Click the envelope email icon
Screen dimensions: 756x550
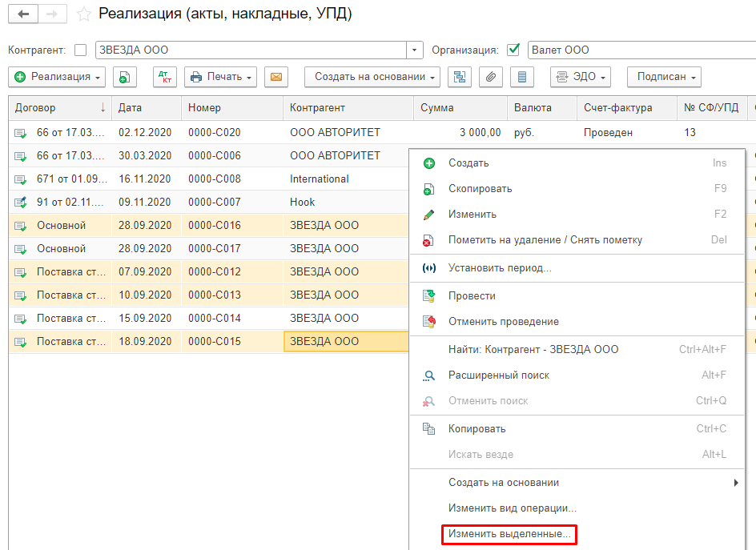275,77
